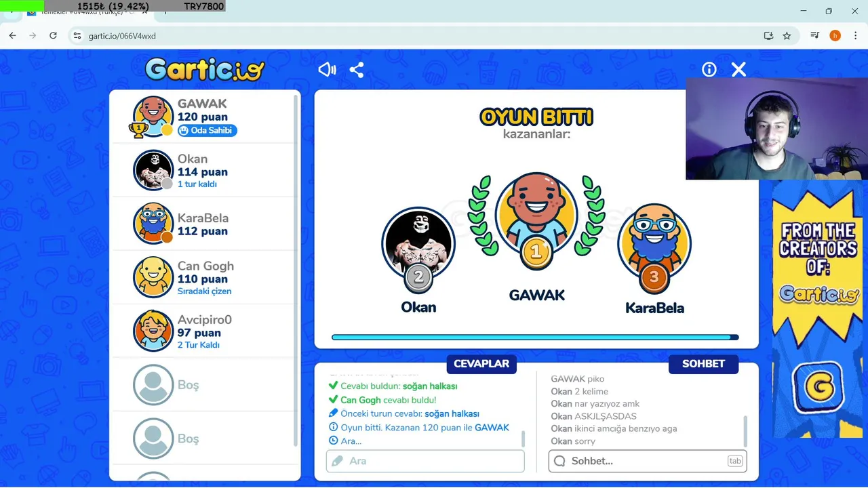Click the share room icon
The height and width of the screenshot is (488, 868).
[x=357, y=69]
